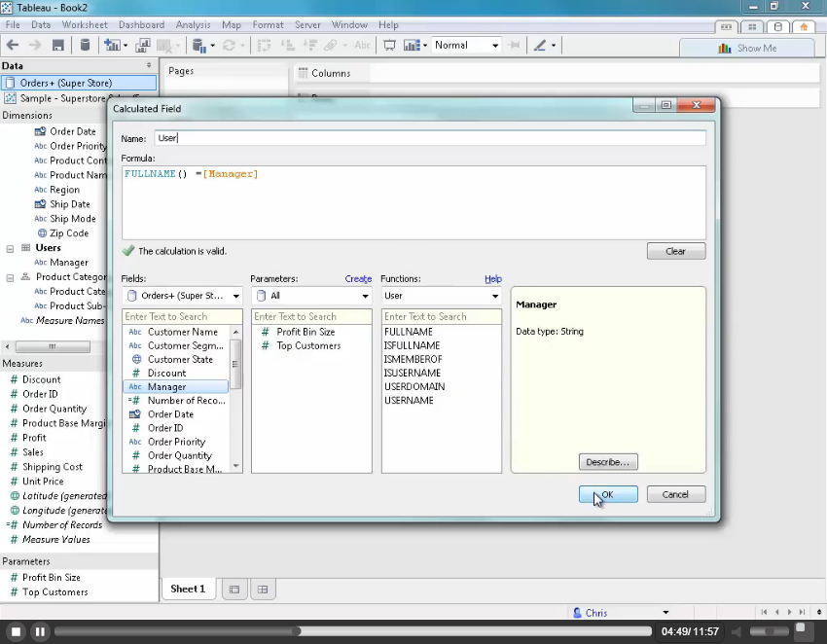Screen dimensions: 827x644
Task: Click the Create parameter link
Action: click(x=358, y=279)
